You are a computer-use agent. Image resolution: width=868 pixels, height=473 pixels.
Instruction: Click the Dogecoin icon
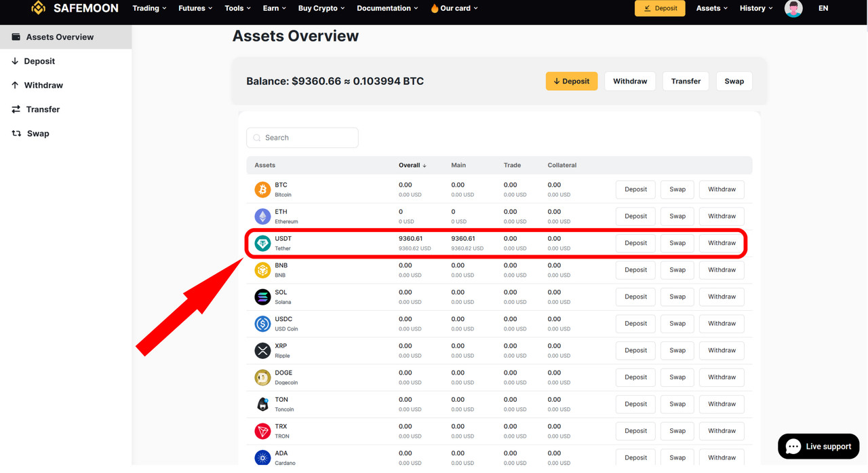[262, 377]
